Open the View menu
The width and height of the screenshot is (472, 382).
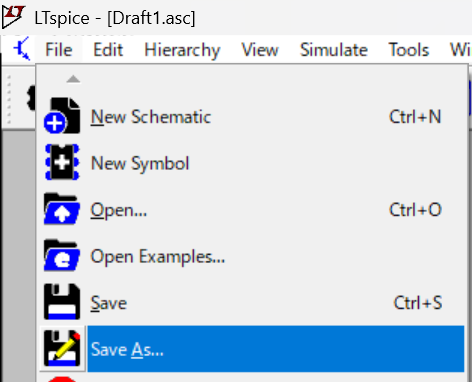(260, 50)
